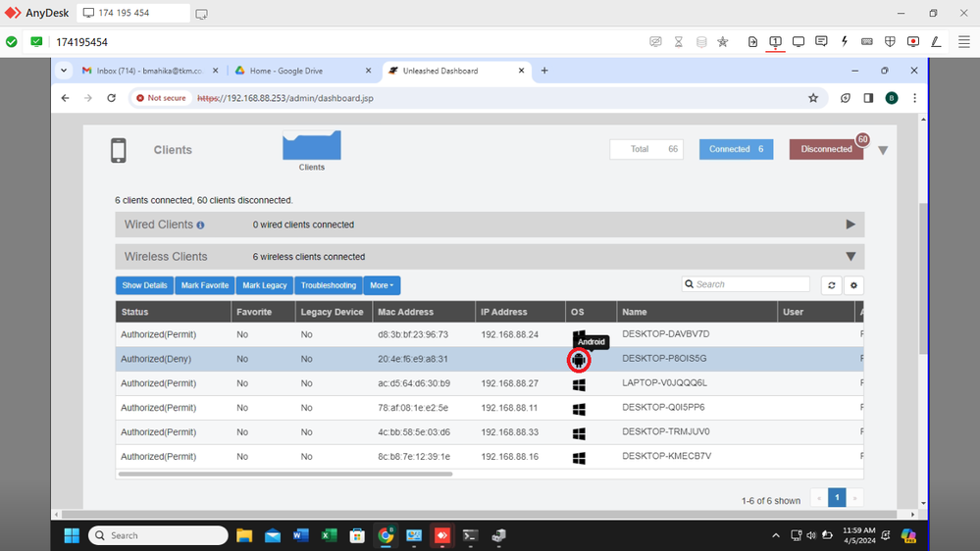This screenshot has width=980, height=551.
Task: Expand the Wired Clients section
Action: [x=851, y=225]
